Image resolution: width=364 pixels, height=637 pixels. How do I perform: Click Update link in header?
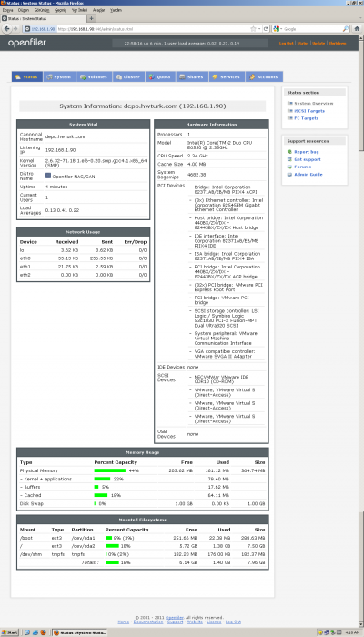pyautogui.click(x=318, y=43)
